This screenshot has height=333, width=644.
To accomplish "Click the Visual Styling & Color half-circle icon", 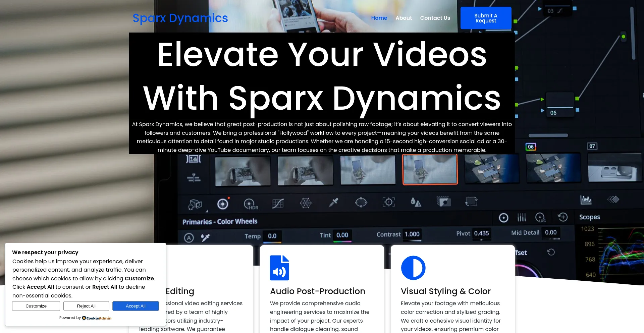I will (x=413, y=268).
